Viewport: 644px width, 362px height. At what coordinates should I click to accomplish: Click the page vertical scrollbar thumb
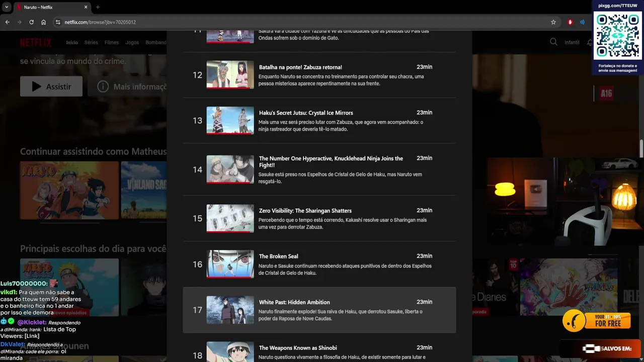[641, 148]
